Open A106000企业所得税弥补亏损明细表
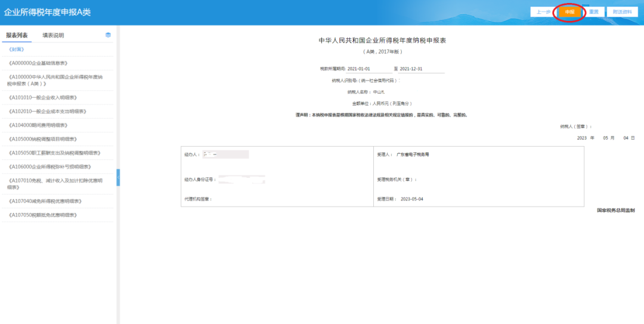 point(49,166)
